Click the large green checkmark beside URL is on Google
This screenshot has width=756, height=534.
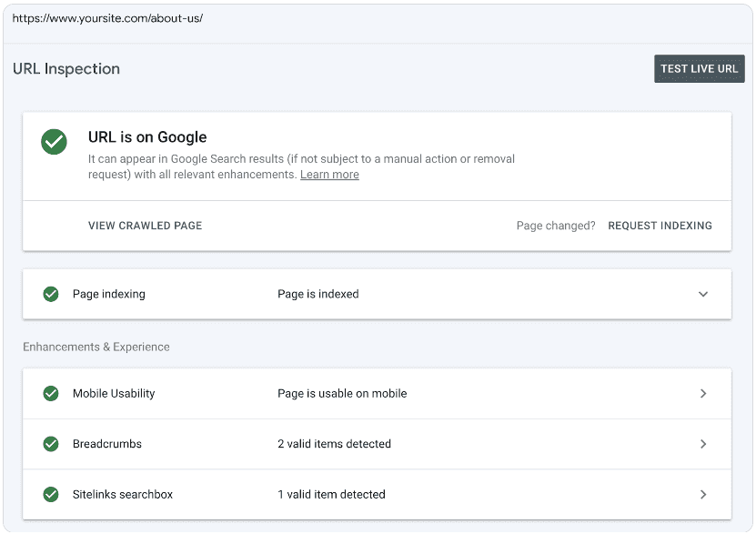pos(54,142)
